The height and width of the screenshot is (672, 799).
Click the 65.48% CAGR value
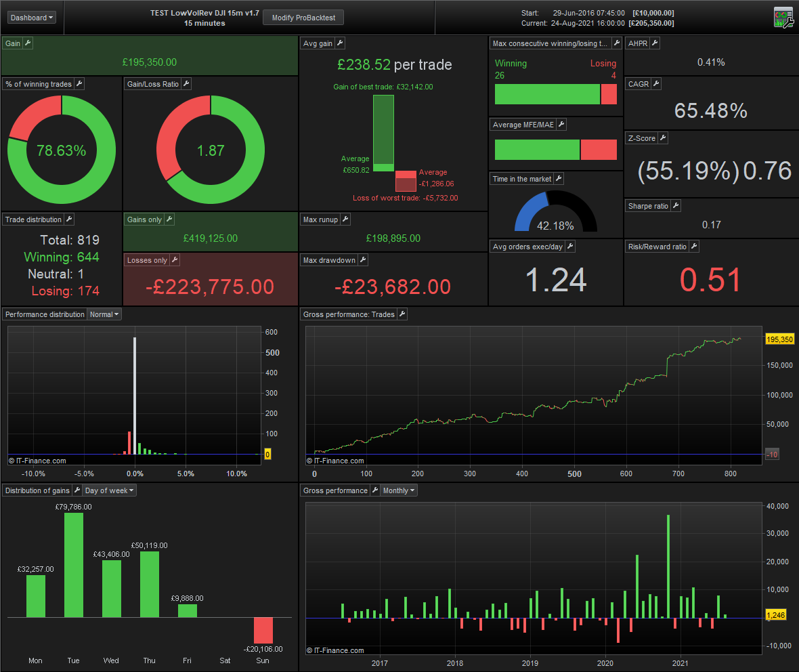711,110
